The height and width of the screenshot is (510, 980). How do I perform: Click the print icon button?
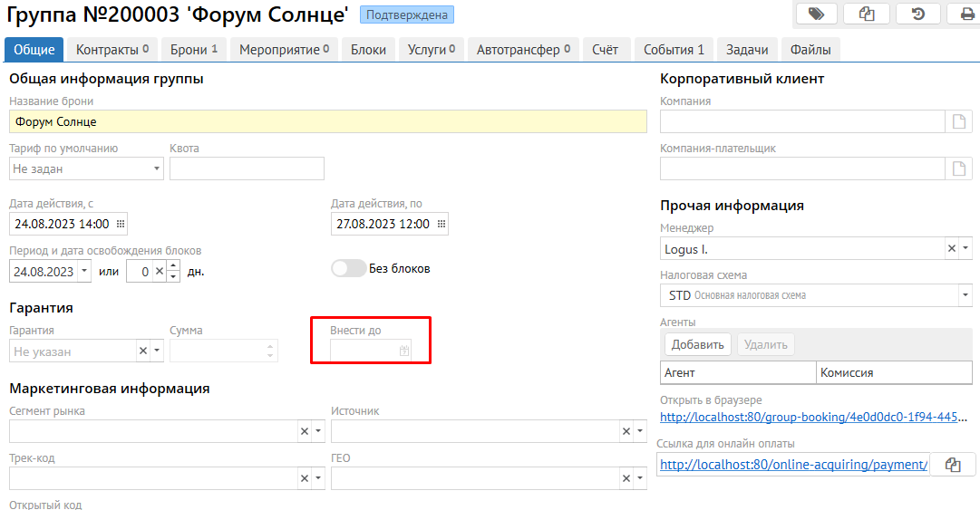tap(966, 14)
